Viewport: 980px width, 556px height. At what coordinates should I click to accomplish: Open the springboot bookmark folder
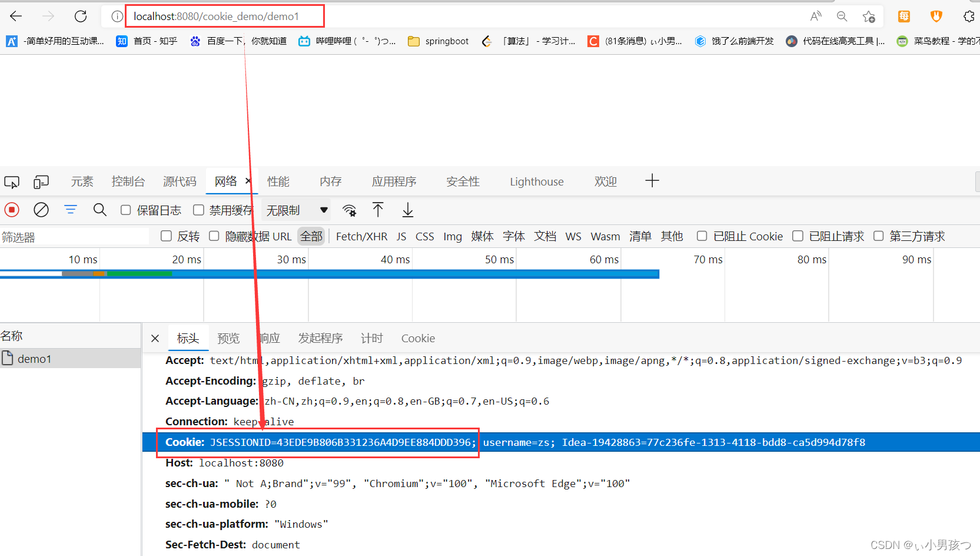point(438,41)
